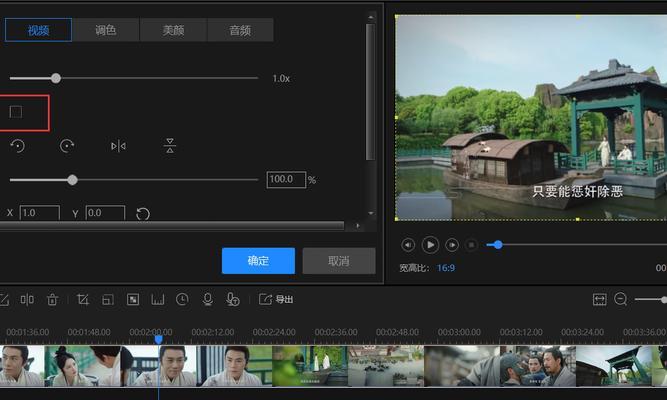Click the preview progress slider handle
Viewport: 667px width, 400px height.
click(498, 245)
